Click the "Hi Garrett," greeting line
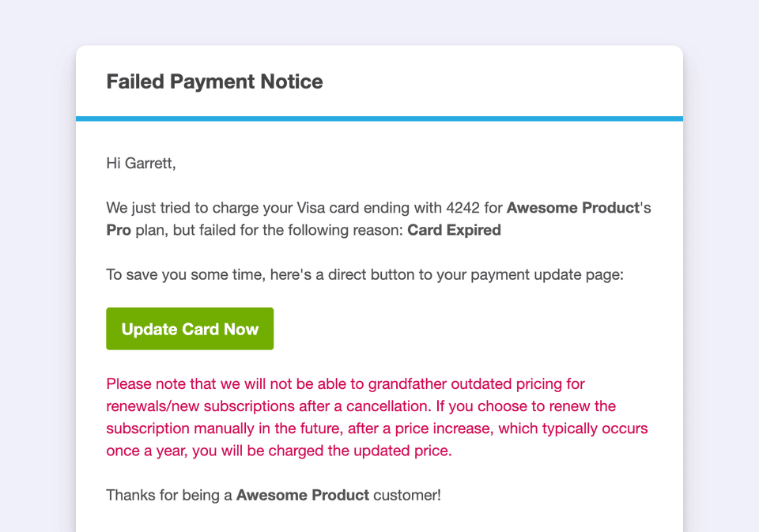The height and width of the screenshot is (532, 759). point(141,164)
